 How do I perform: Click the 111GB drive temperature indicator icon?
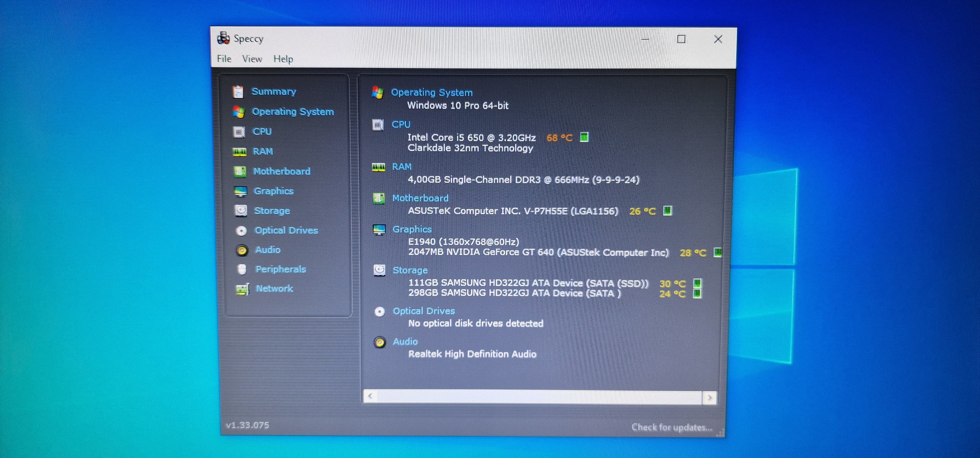click(697, 283)
